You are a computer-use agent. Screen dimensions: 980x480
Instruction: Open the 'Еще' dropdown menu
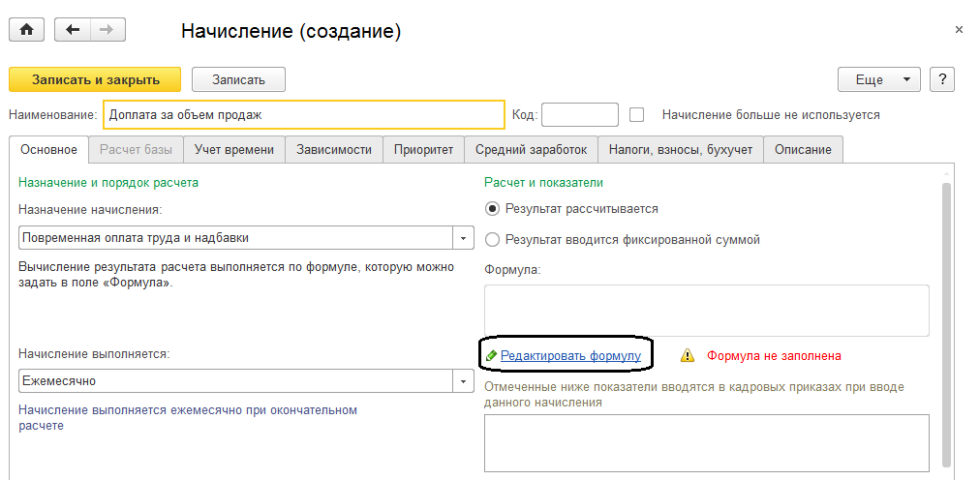[878, 79]
